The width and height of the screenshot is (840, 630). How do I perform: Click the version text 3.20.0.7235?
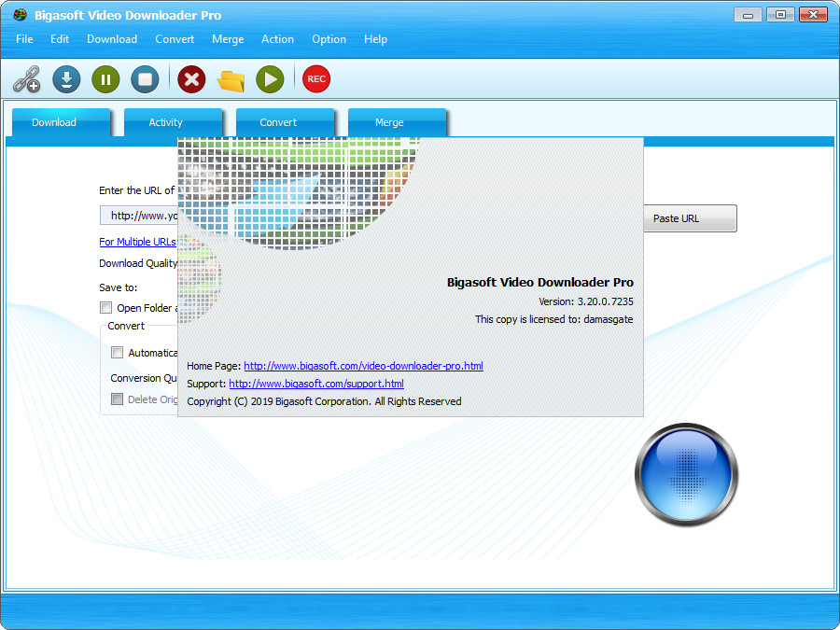606,301
